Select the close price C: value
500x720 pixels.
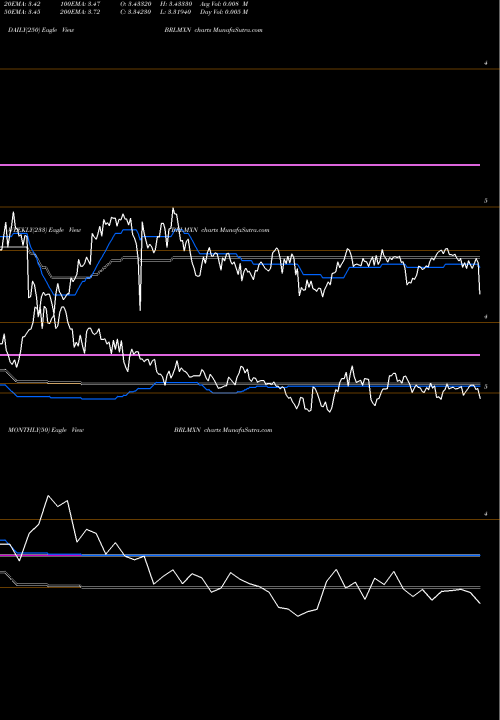point(135,12)
